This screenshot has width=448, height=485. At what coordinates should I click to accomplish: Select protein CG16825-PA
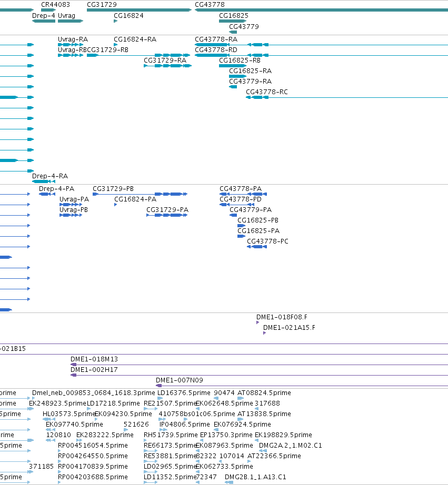click(258, 231)
